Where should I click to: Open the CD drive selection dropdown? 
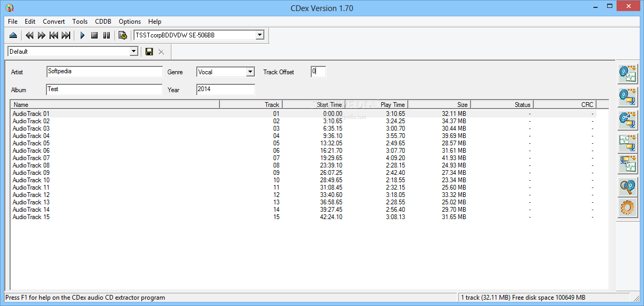pos(259,35)
